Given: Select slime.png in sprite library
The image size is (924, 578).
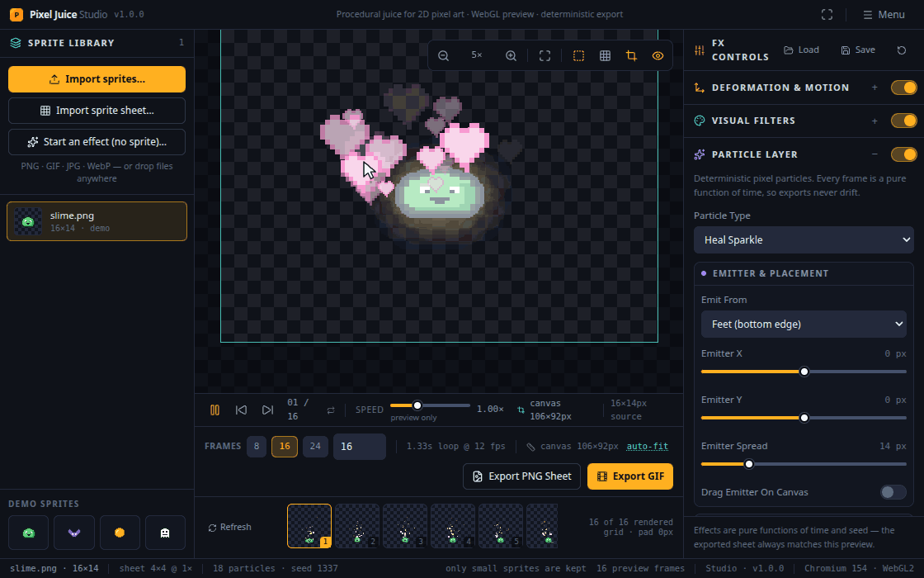Looking at the screenshot, I should 97,221.
